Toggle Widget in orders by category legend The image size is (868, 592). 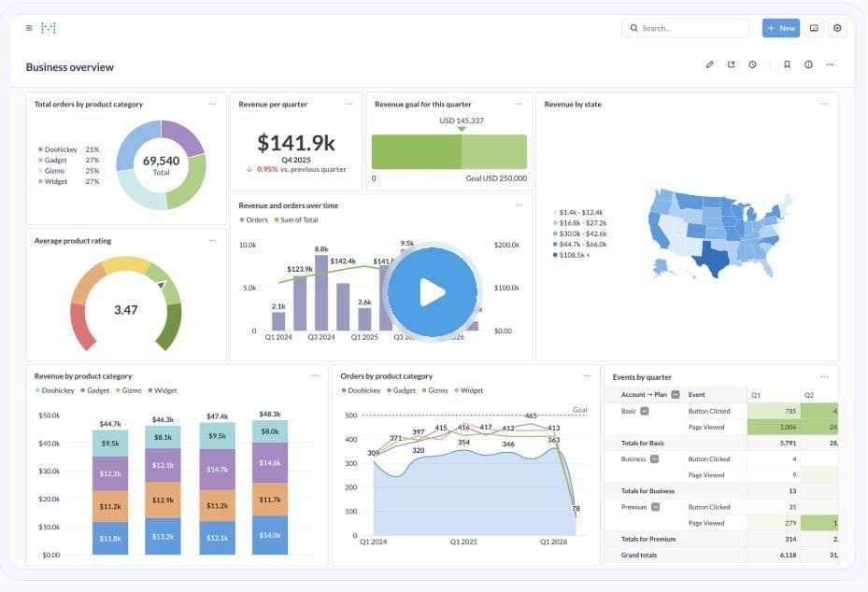pyautogui.click(x=469, y=390)
